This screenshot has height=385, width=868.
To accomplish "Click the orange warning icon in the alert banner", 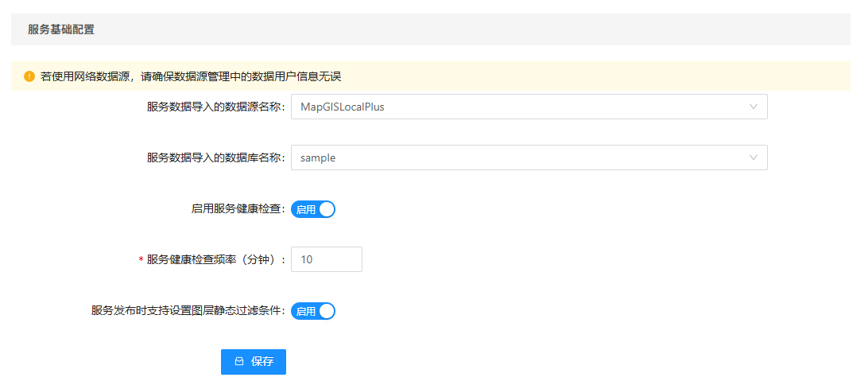I will click(x=29, y=76).
